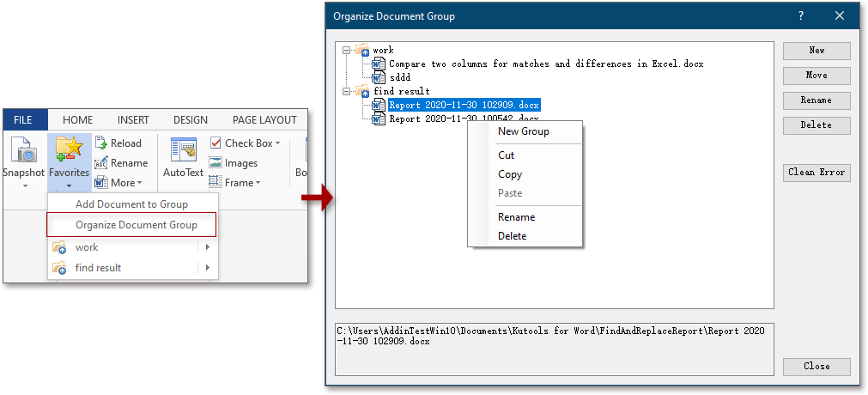Select Compare two columns document in tree

546,64
